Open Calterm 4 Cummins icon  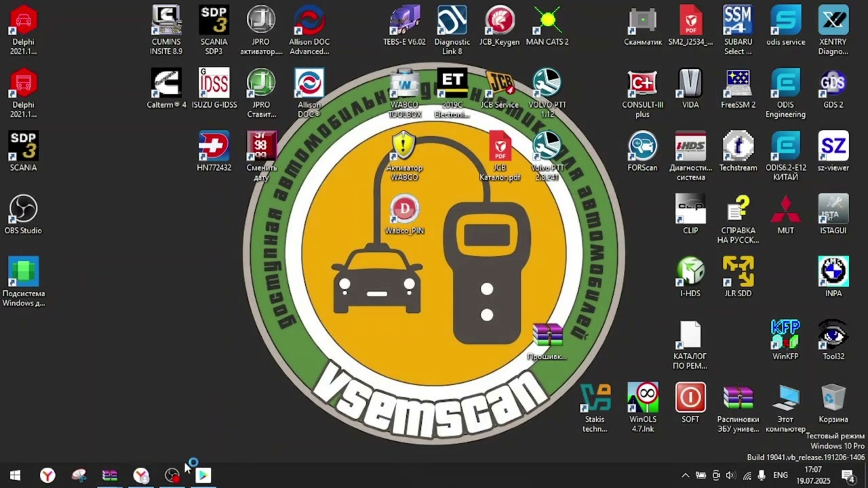166,89
